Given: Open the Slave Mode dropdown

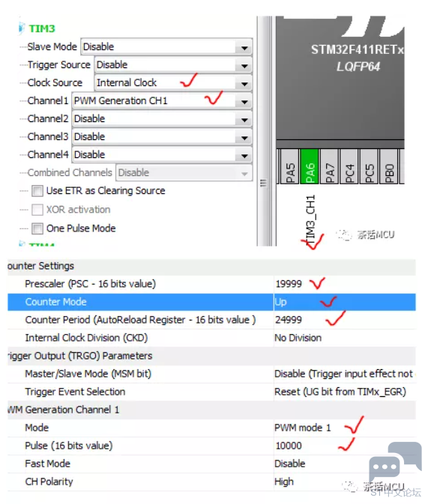Looking at the screenshot, I should [166, 47].
